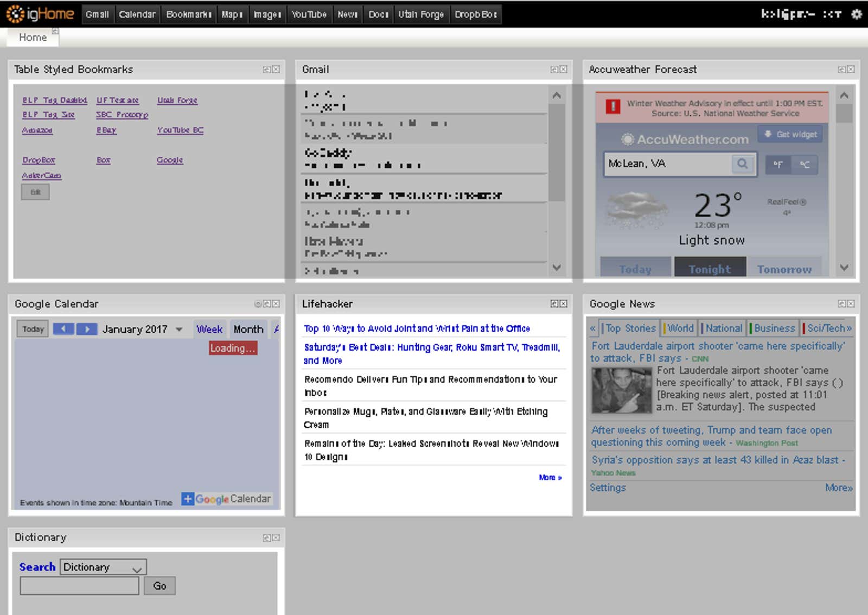
Task: Collapse the Google News widget
Action: [842, 304]
